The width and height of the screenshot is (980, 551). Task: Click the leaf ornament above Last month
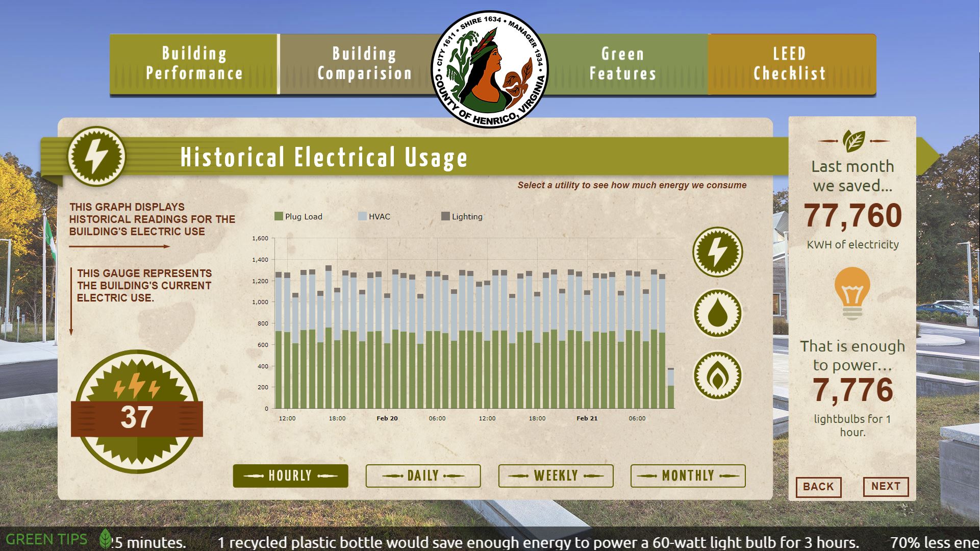[x=853, y=141]
